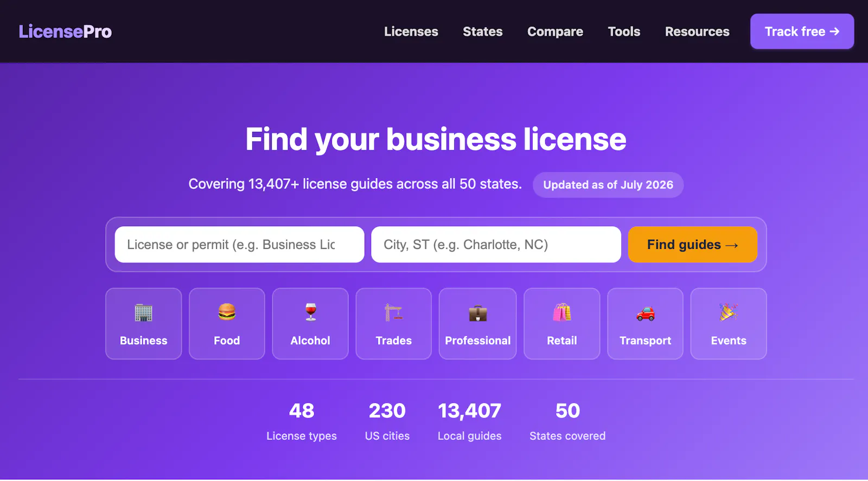The width and height of the screenshot is (868, 481).
Task: Select the Retail shopping bags icon
Action: click(x=561, y=312)
